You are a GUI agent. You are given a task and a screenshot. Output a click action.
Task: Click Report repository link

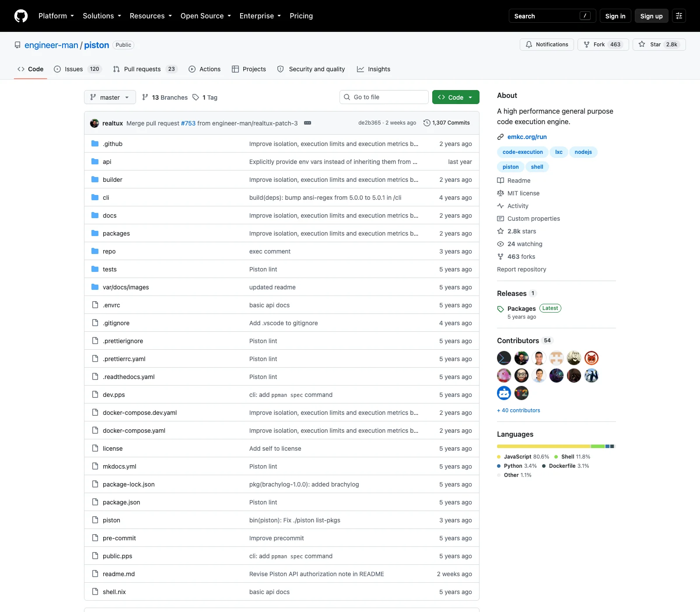coord(521,269)
